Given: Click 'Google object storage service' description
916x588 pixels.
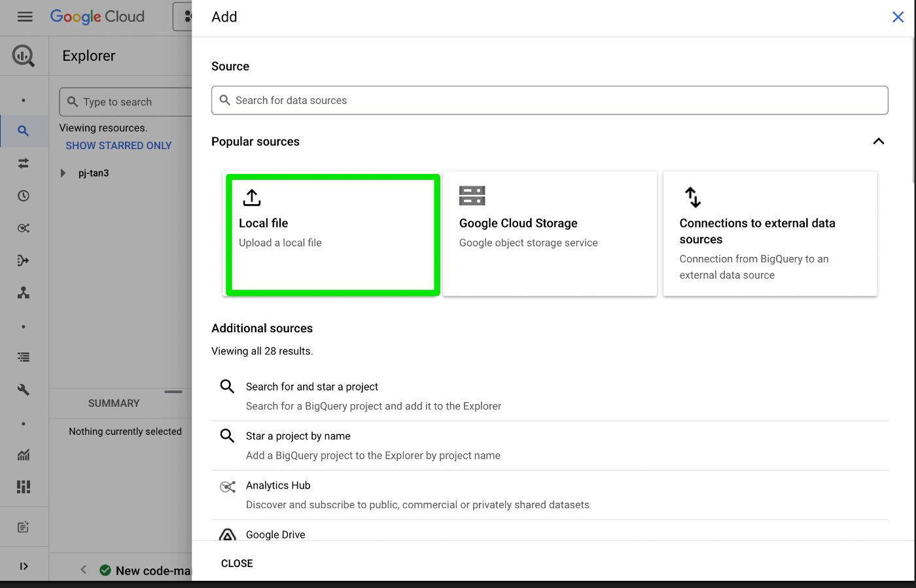Looking at the screenshot, I should [529, 243].
